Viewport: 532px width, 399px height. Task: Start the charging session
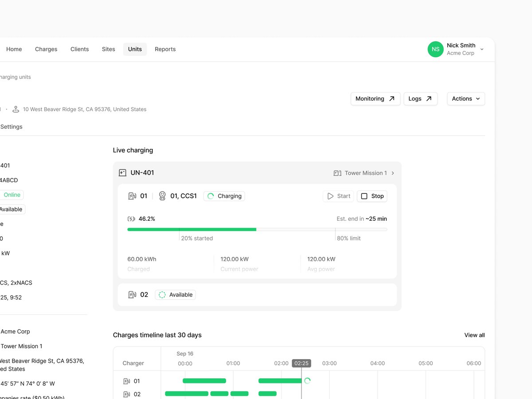(x=339, y=196)
